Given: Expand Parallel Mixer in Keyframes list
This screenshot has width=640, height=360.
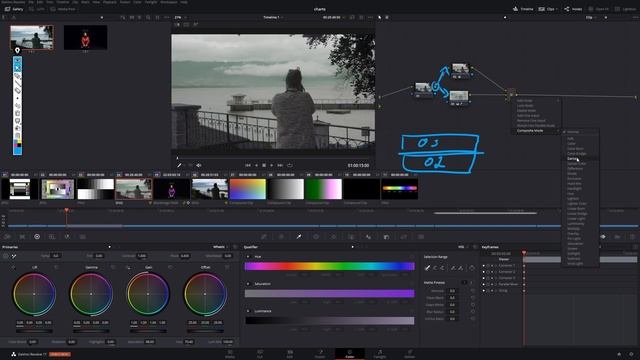Looking at the screenshot, I should pos(496,284).
